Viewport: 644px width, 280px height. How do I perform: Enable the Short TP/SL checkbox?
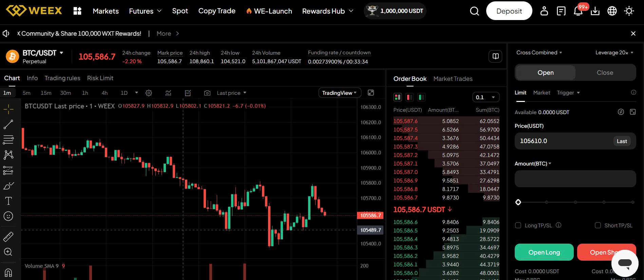598,225
